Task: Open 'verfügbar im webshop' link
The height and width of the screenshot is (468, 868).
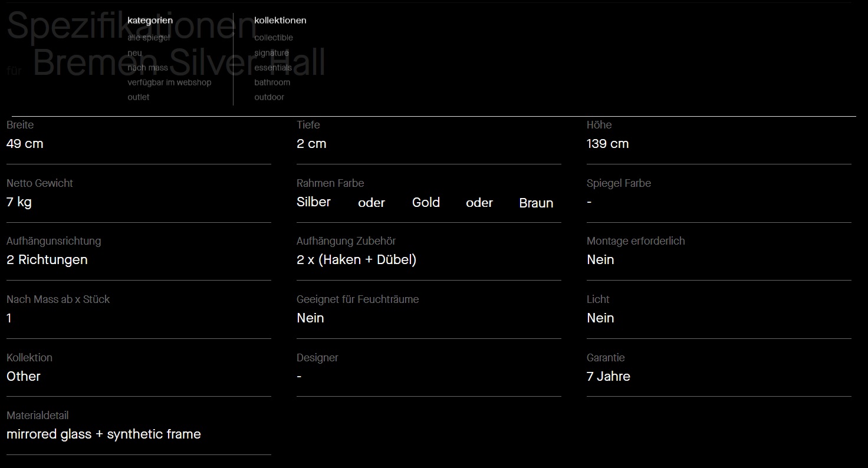Action: pyautogui.click(x=169, y=83)
